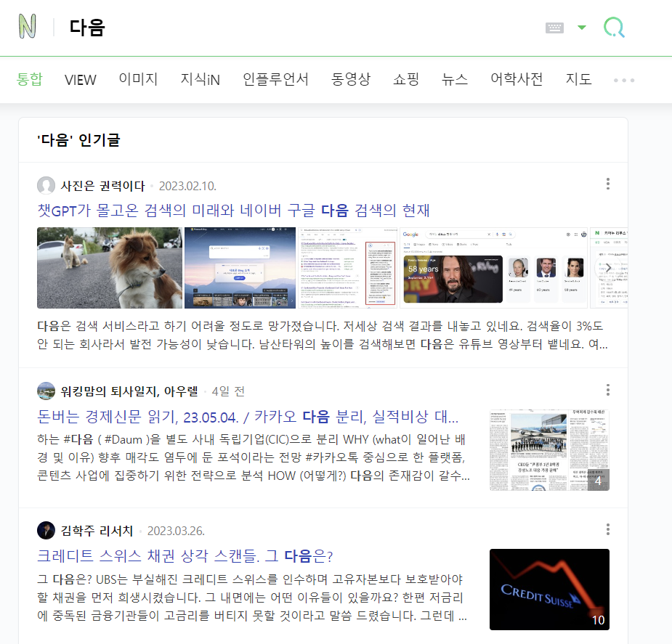Go to the 지식iN tab
The height and width of the screenshot is (644, 672).
point(200,79)
